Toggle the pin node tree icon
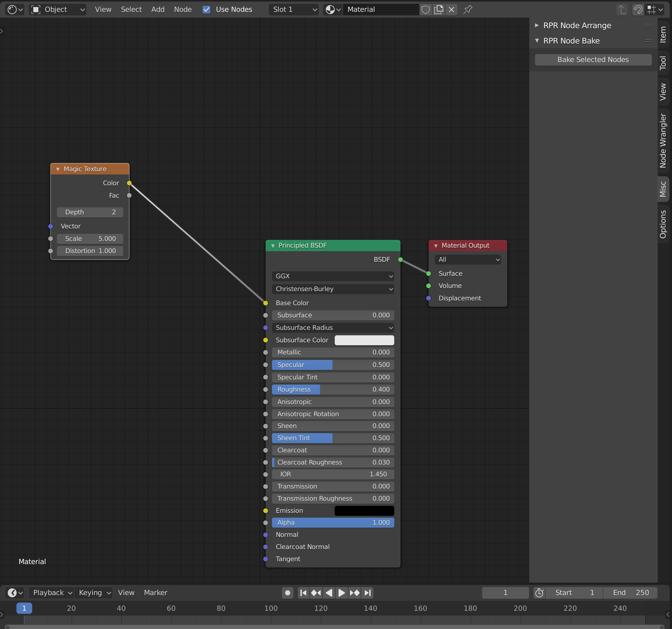Image resolution: width=672 pixels, height=629 pixels. click(468, 10)
